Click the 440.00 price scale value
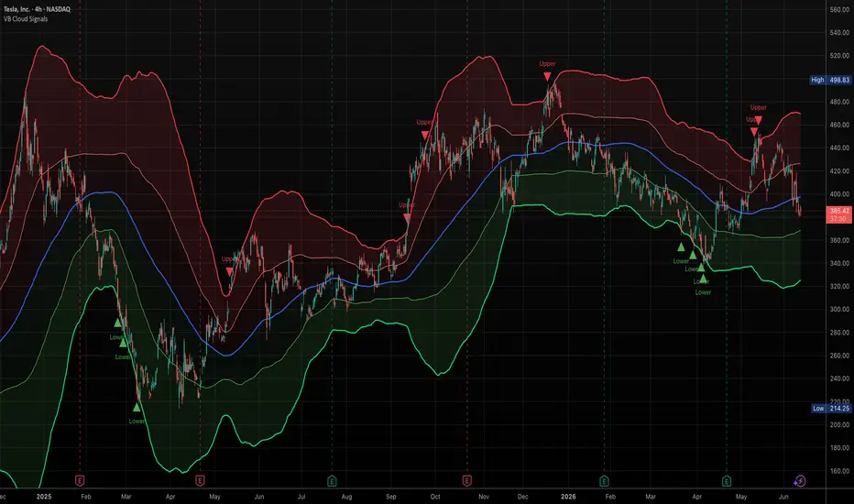Screen dimensions: 854x504 point(839,148)
